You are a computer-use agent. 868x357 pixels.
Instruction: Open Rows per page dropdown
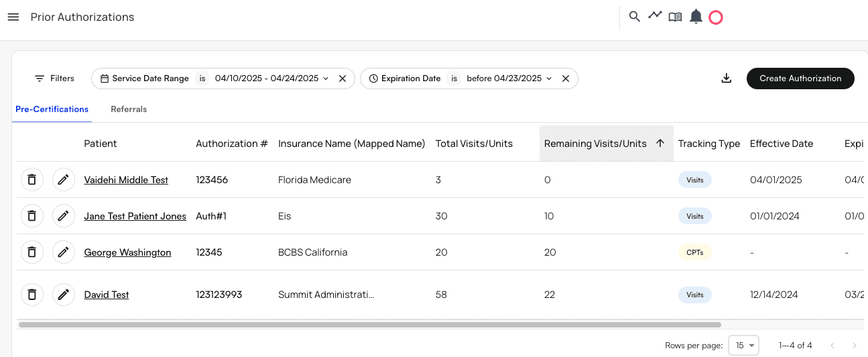coord(743,346)
